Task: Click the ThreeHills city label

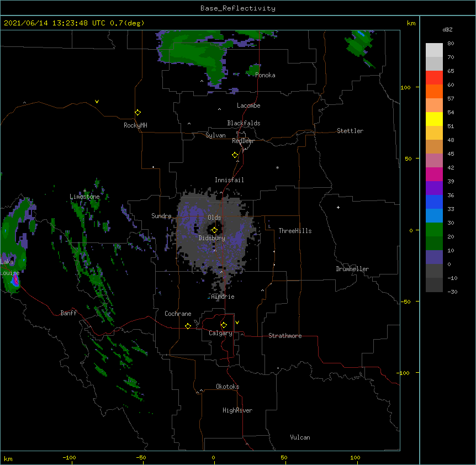Action: tap(295, 231)
